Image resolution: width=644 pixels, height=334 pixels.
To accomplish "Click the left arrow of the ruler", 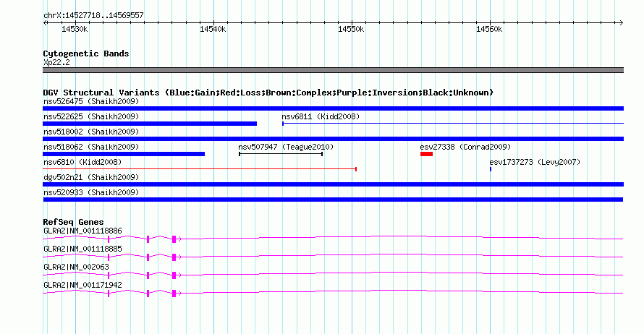I will [45, 23].
